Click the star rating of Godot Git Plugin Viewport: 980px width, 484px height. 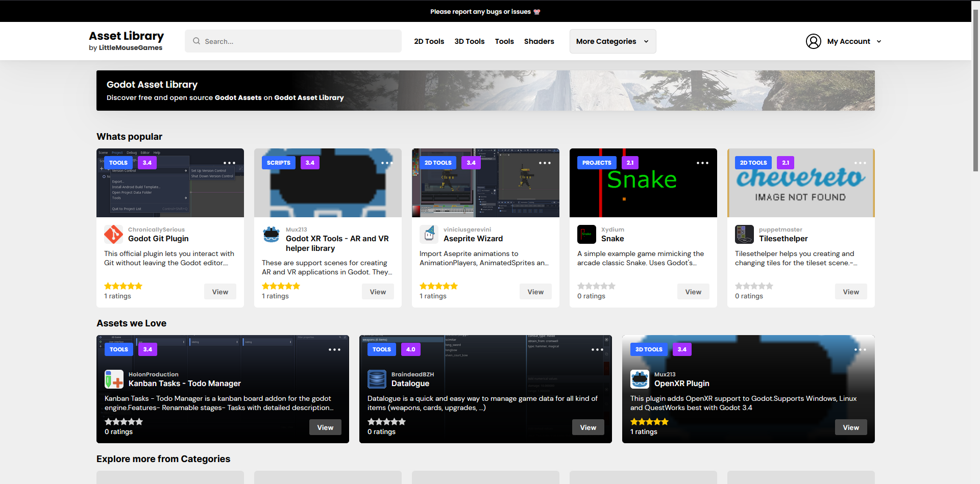tap(123, 286)
